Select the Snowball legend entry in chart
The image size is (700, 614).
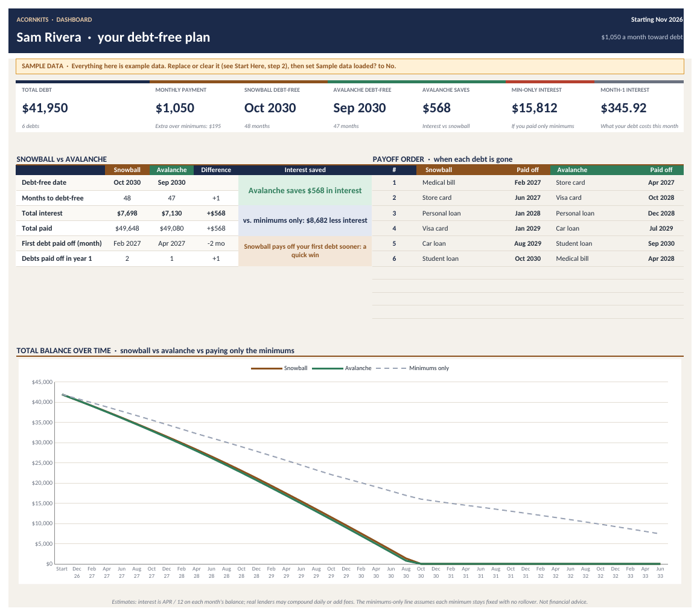pyautogui.click(x=279, y=368)
